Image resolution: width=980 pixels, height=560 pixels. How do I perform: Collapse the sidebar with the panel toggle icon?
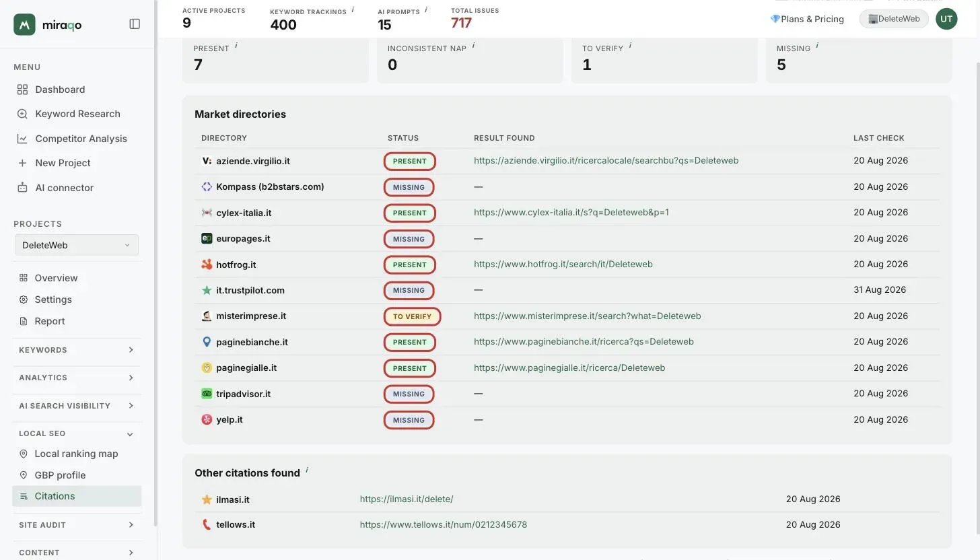click(135, 24)
